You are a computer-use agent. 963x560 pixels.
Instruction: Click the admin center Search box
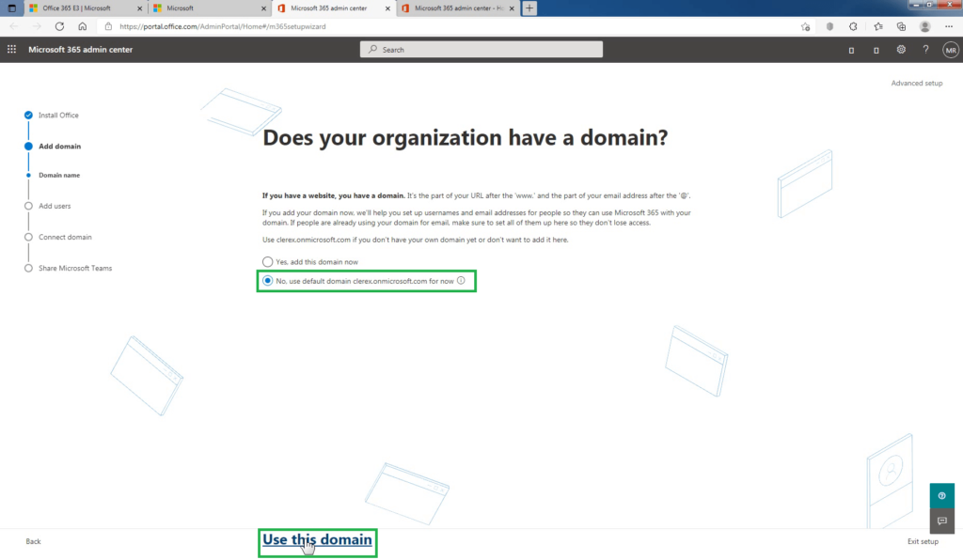(x=481, y=50)
